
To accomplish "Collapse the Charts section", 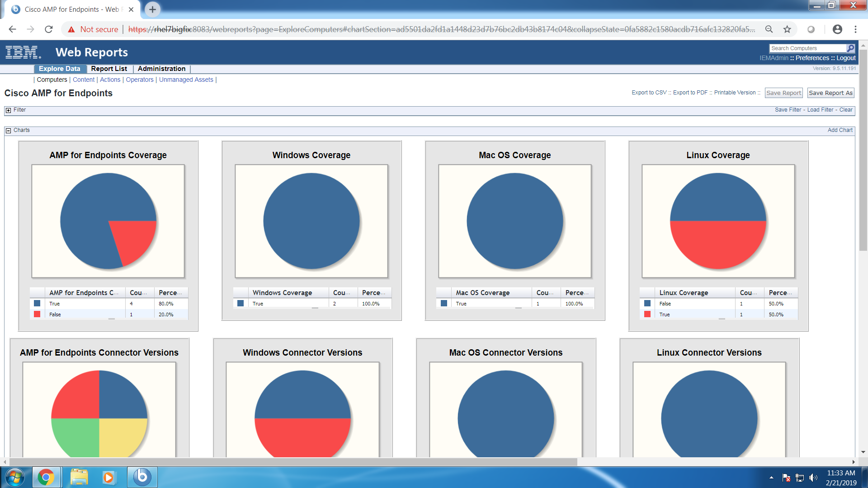I will coord(9,130).
